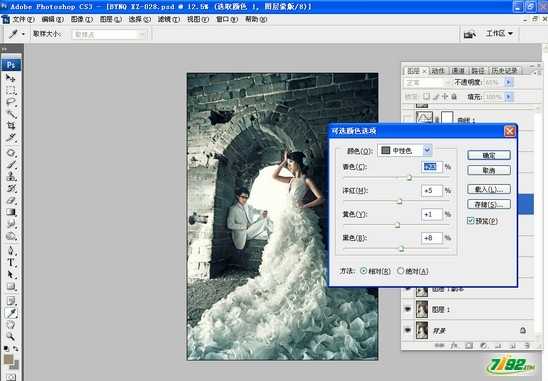Viewport: 548px width, 381px height.
Task: Open the 工作区 workspace dropdown
Action: (x=499, y=34)
